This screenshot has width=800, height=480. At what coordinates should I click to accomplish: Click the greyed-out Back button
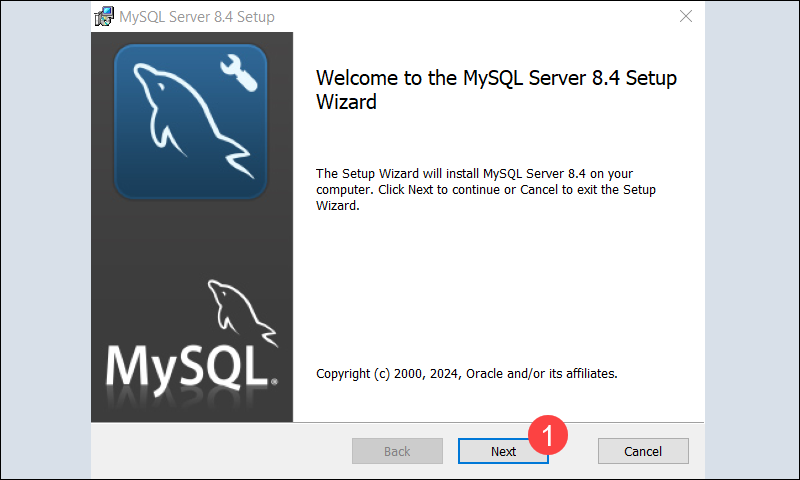[397, 451]
